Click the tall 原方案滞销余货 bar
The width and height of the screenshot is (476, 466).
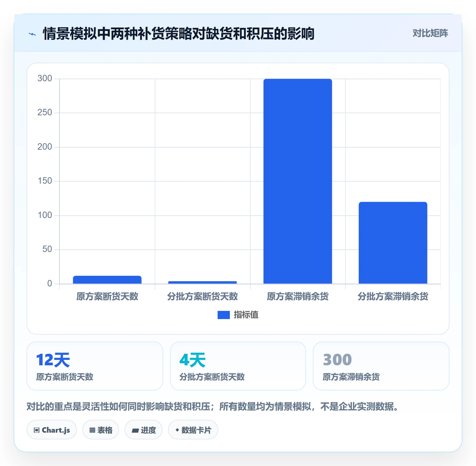coord(297,181)
